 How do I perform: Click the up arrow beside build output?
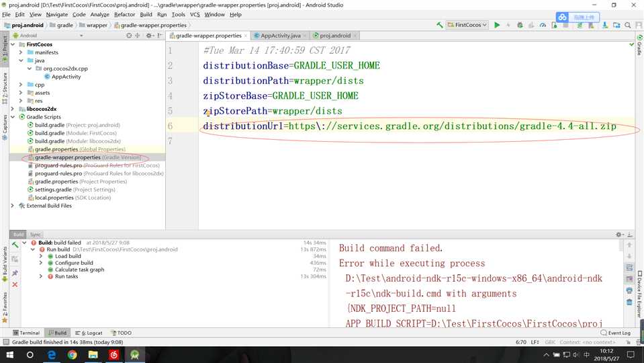629,245
